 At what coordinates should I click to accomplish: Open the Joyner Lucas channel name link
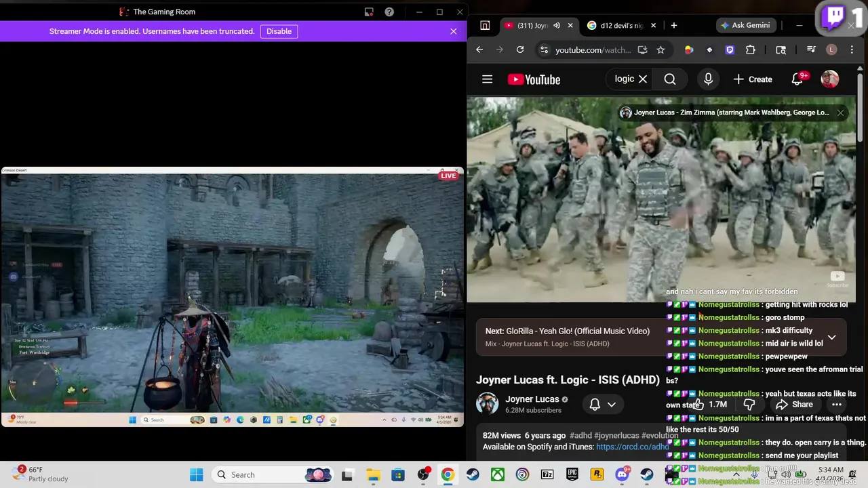click(x=532, y=399)
